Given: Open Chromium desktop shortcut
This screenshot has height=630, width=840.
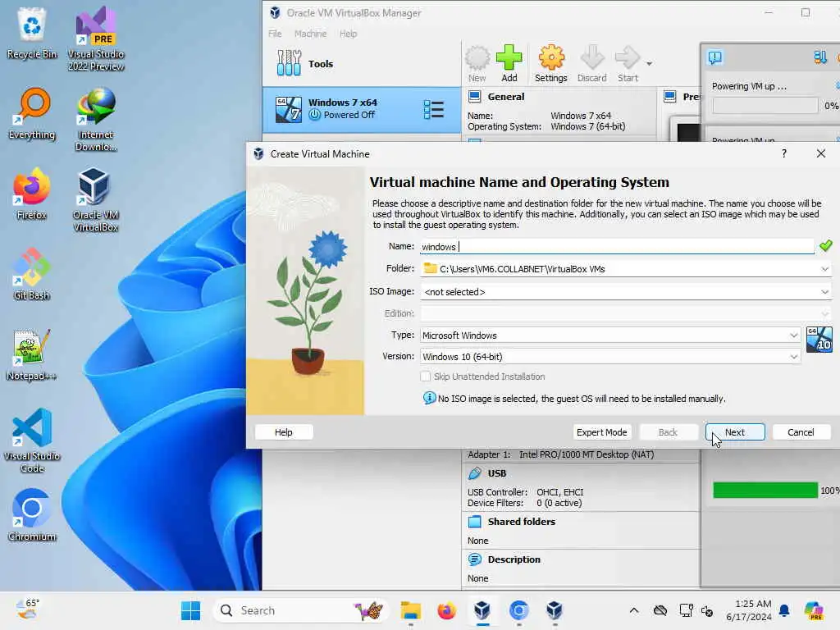Looking at the screenshot, I should (x=32, y=515).
